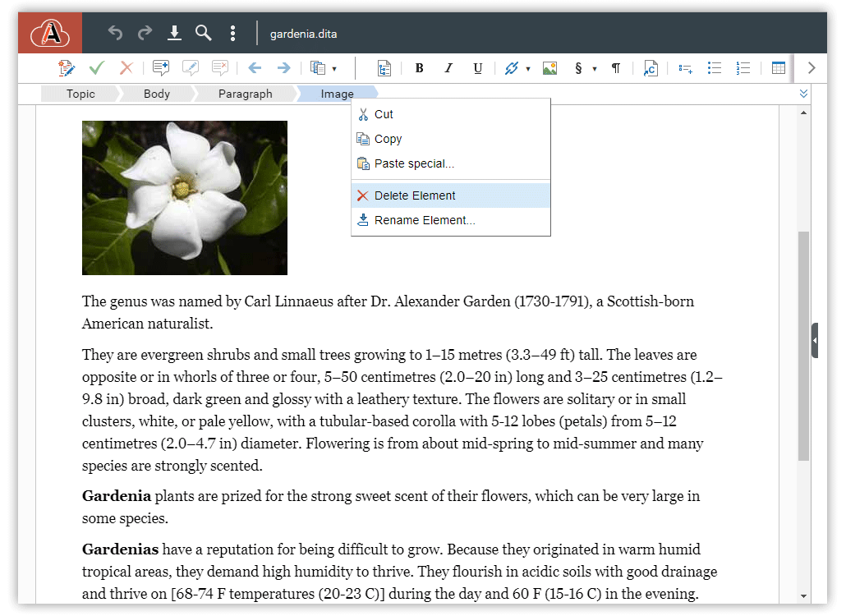Insert a table

(779, 68)
